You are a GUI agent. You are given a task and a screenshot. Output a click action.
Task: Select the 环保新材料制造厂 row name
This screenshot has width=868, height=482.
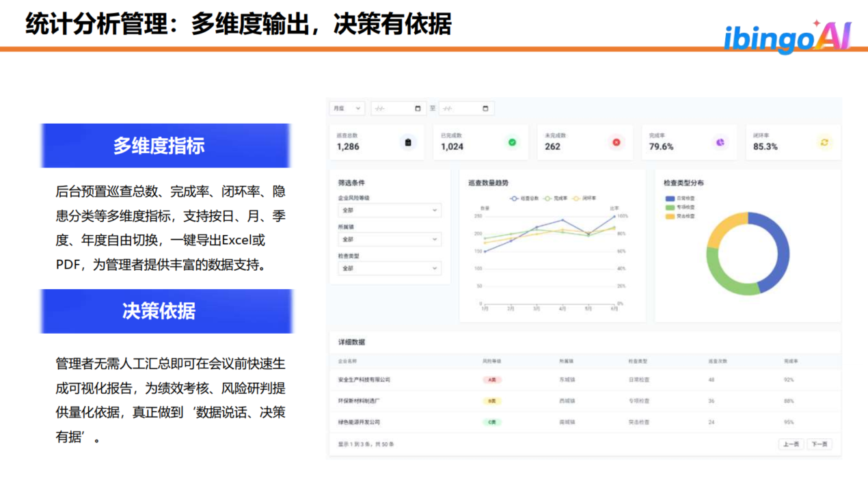click(359, 401)
